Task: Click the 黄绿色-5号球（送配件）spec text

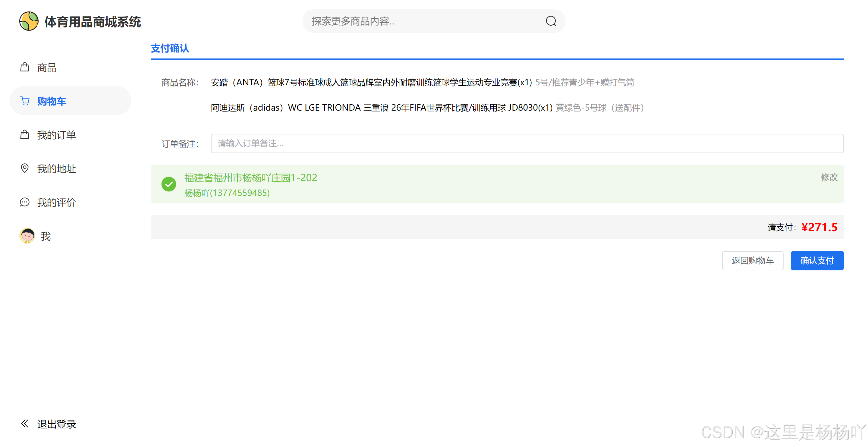Action: click(600, 108)
